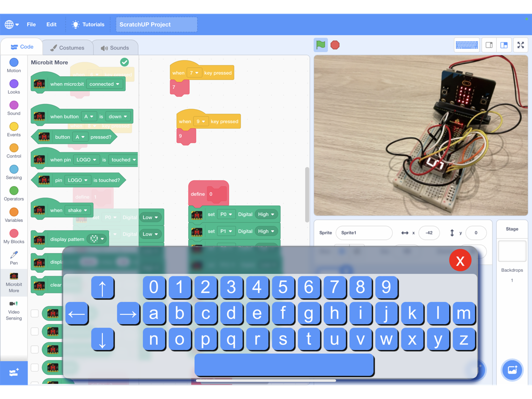Change button A in the when button block
Screen dimensions: 532x399
tap(89, 116)
